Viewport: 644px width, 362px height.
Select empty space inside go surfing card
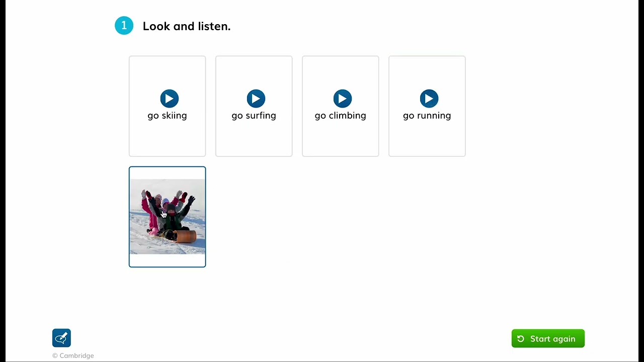coord(254,138)
